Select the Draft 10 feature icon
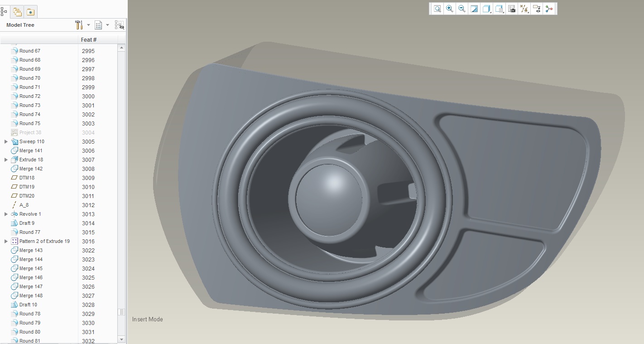The height and width of the screenshot is (344, 644). [14, 305]
